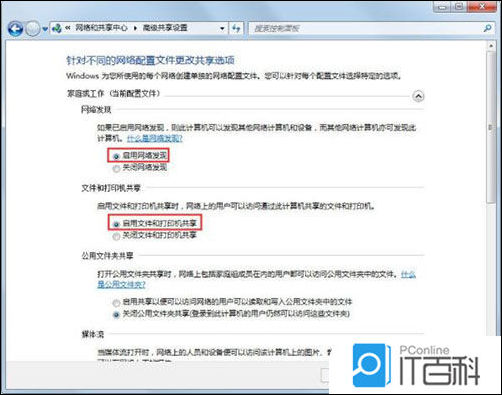Click the vertical scrollbar thumb
The image size is (502, 395).
[x=491, y=127]
